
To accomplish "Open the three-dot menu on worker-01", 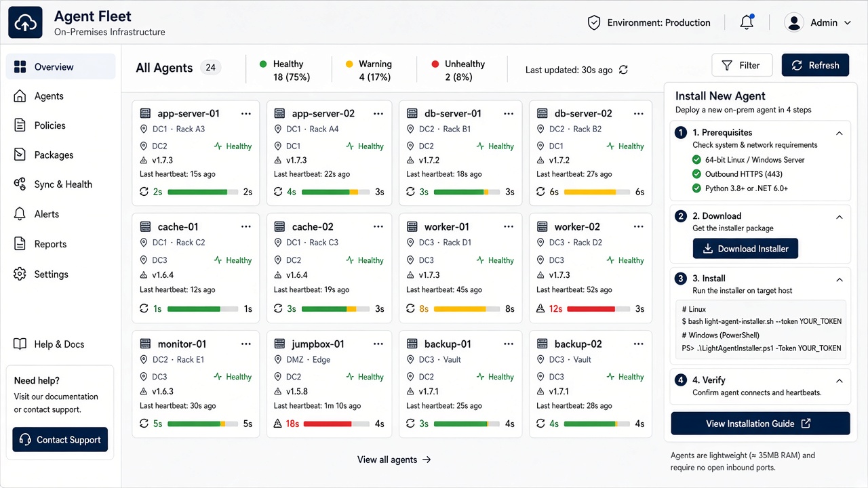I will click(x=508, y=227).
